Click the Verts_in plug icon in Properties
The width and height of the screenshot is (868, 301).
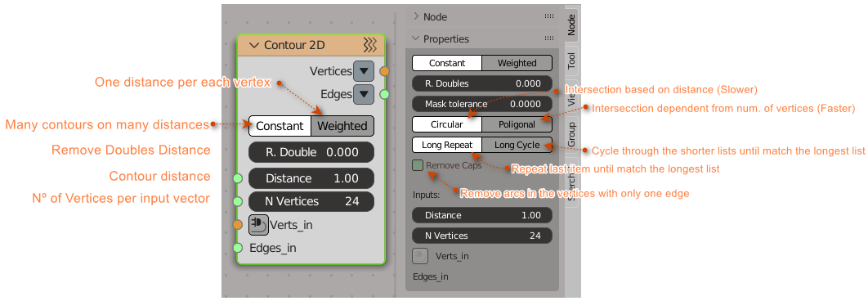click(419, 255)
